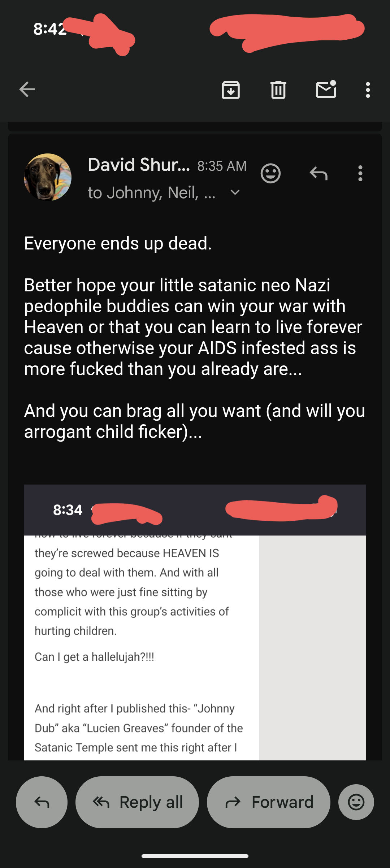Image resolution: width=390 pixels, height=868 pixels.
Task: Expand recipient details chevron
Action: click(x=235, y=192)
